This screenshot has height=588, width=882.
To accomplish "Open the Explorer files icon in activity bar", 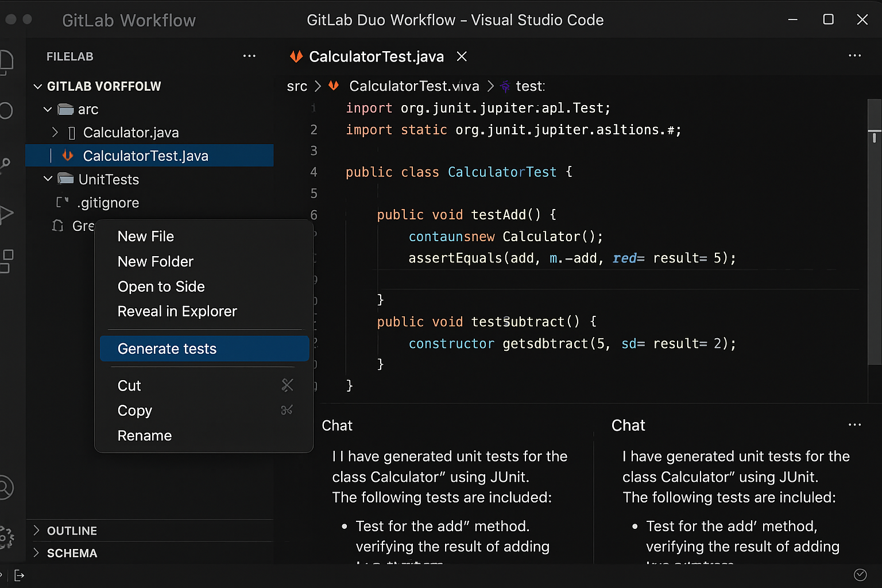I will coord(7,61).
